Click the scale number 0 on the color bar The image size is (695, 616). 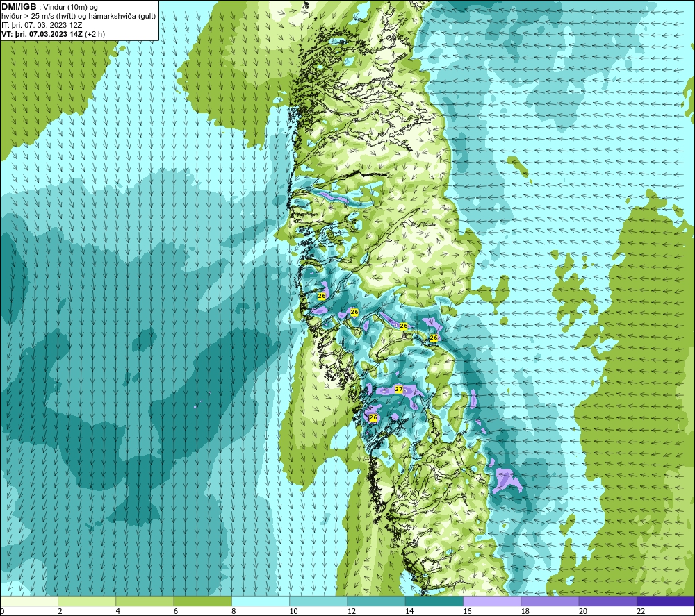tap(3, 611)
